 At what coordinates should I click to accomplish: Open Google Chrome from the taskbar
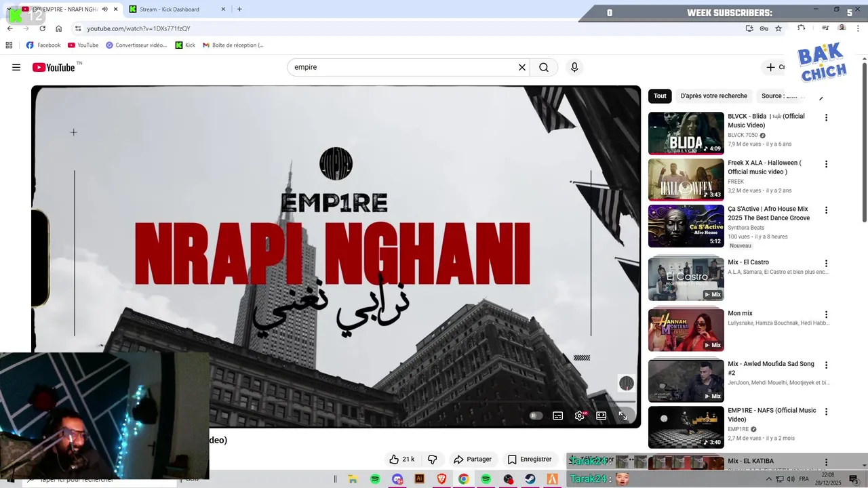[463, 479]
